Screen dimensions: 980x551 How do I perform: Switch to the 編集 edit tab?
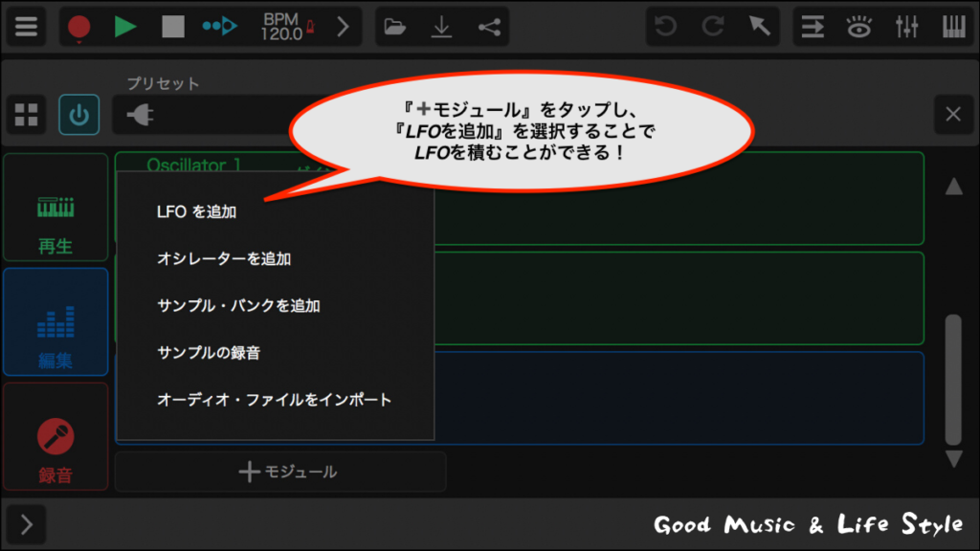pyautogui.click(x=56, y=322)
